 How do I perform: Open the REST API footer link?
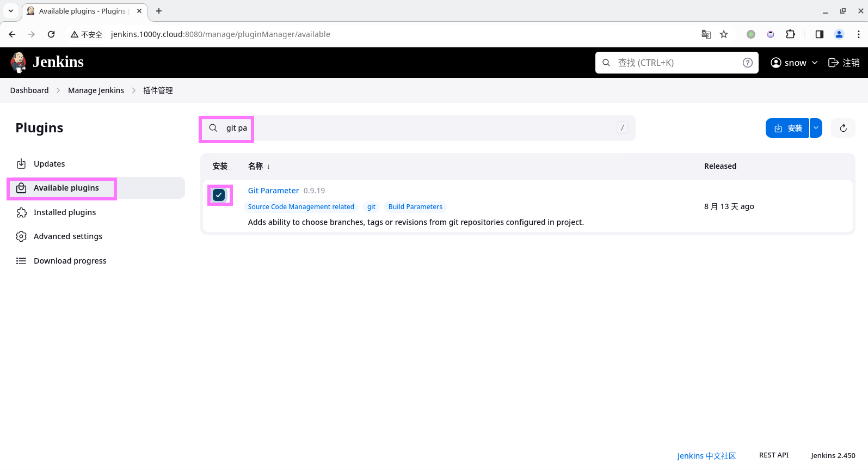point(774,455)
